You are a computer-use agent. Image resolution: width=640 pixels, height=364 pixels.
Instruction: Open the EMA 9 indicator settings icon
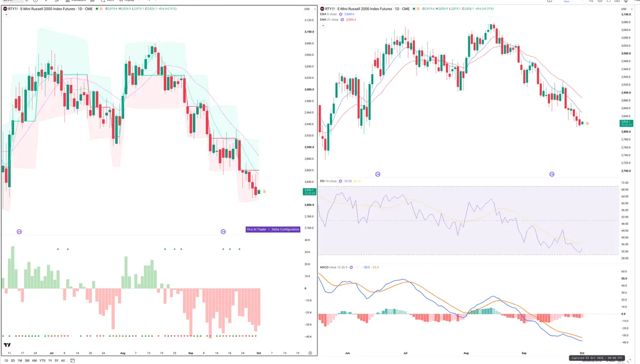pyautogui.click(x=342, y=14)
